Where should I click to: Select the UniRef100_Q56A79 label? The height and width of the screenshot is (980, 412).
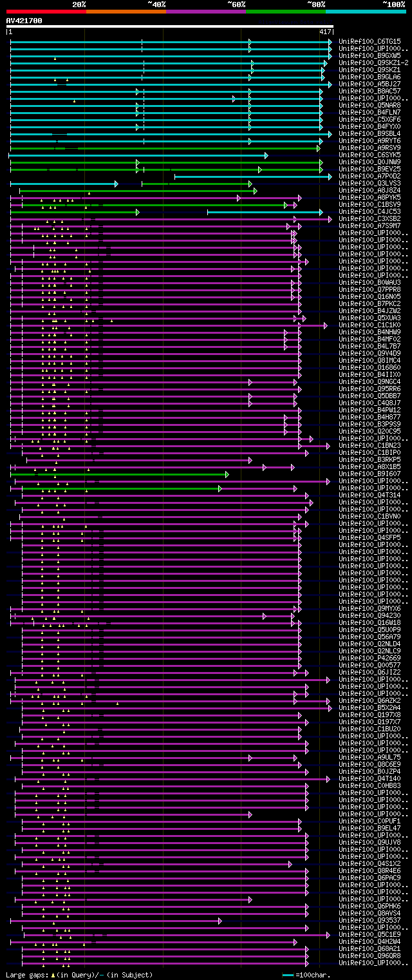pyautogui.click(x=369, y=637)
